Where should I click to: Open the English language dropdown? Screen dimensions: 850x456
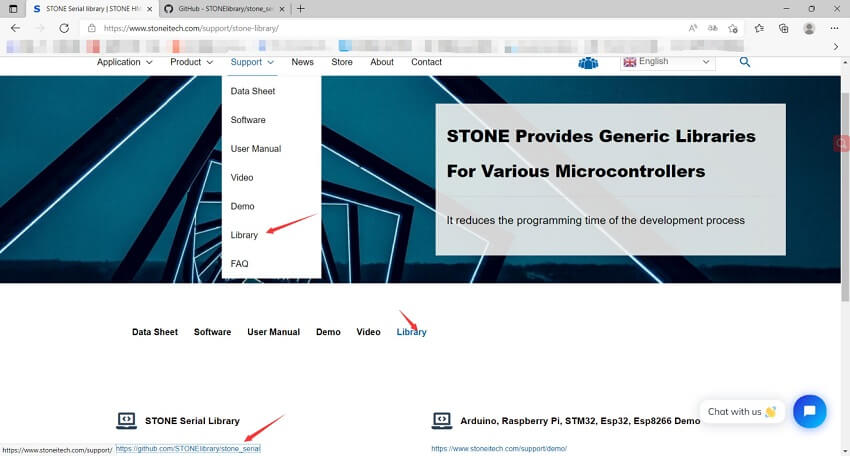point(667,62)
